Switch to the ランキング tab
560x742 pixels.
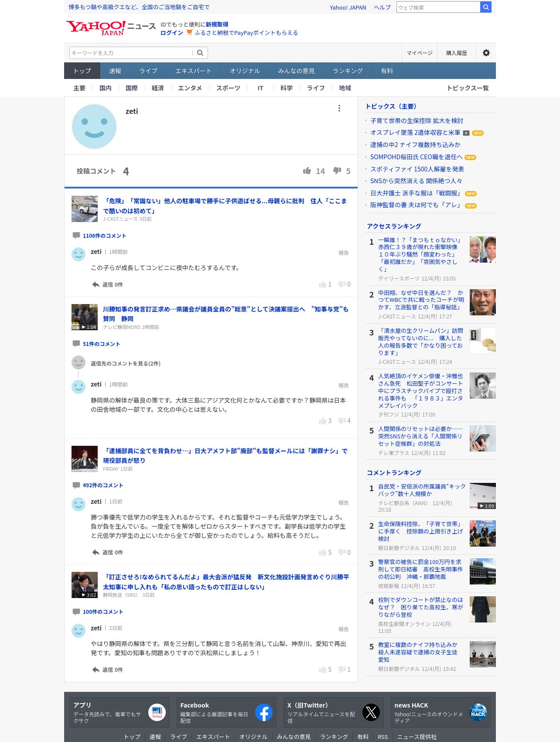tap(348, 71)
